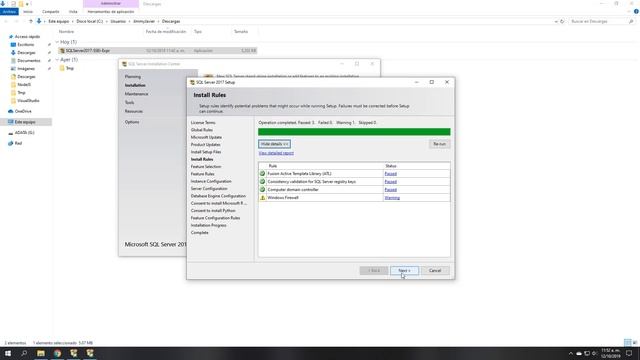The width and height of the screenshot is (640, 360).
Task: Open Escritorio in Explorer quick access
Action: pos(26,44)
